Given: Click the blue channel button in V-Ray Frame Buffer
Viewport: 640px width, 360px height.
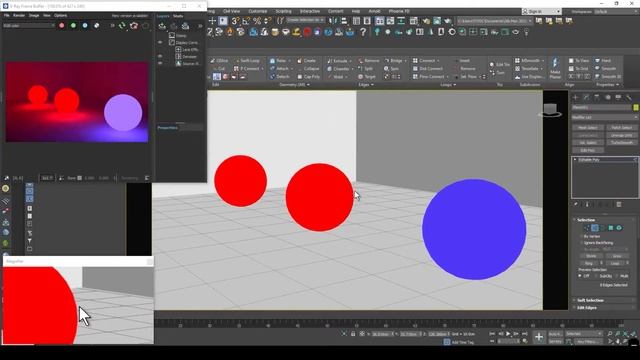Looking at the screenshot, I should (x=85, y=25).
